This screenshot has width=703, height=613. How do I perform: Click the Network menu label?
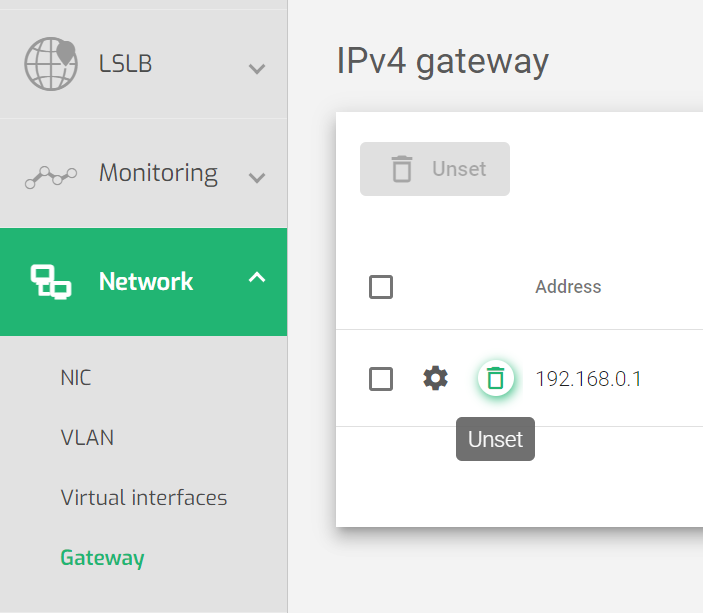tap(146, 282)
